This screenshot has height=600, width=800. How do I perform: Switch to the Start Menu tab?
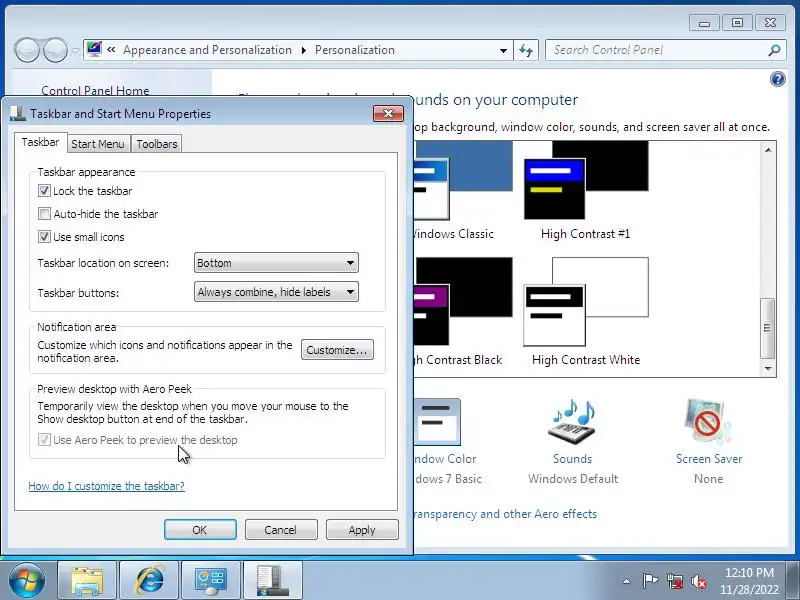pos(98,144)
